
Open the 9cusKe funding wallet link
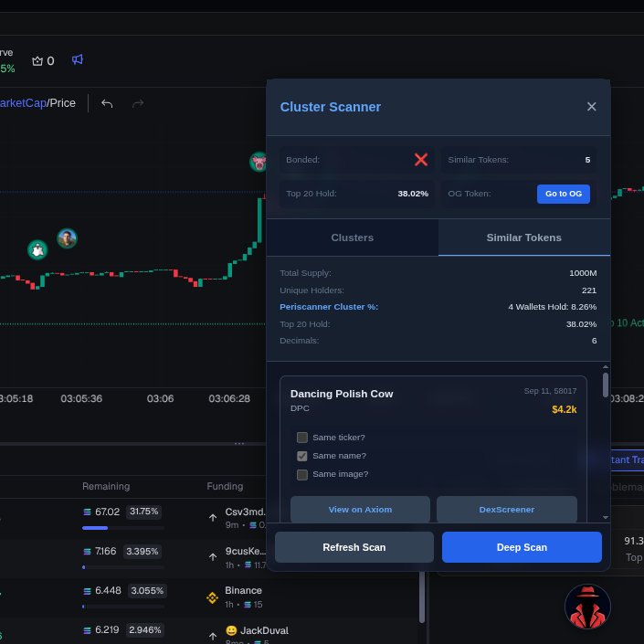click(x=245, y=551)
